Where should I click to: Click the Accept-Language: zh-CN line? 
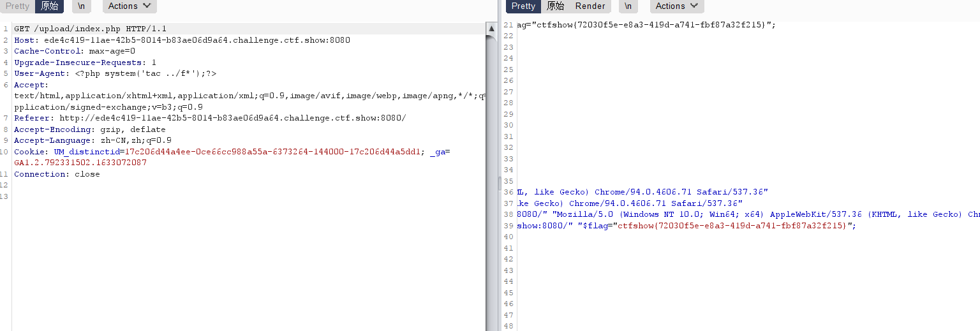[x=93, y=140]
